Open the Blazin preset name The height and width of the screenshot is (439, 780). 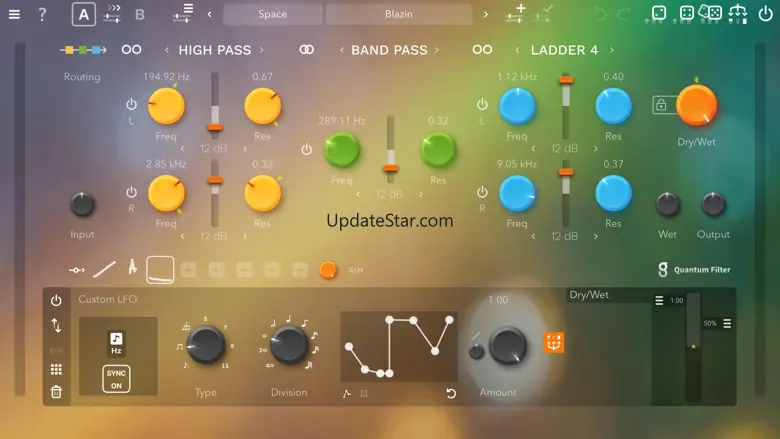[x=399, y=14]
